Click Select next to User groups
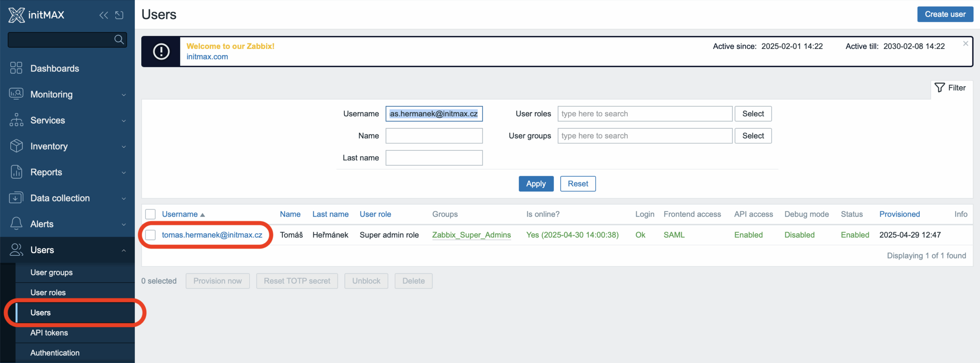 [x=753, y=136]
